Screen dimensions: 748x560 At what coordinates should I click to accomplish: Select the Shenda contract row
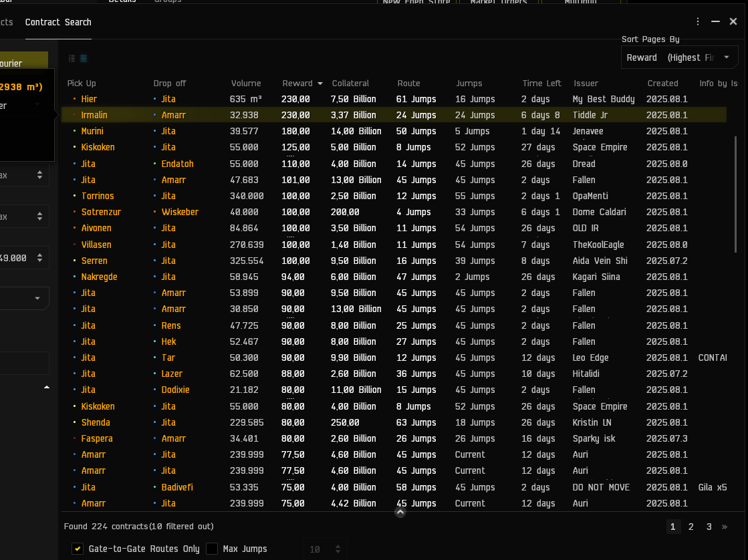click(394, 422)
